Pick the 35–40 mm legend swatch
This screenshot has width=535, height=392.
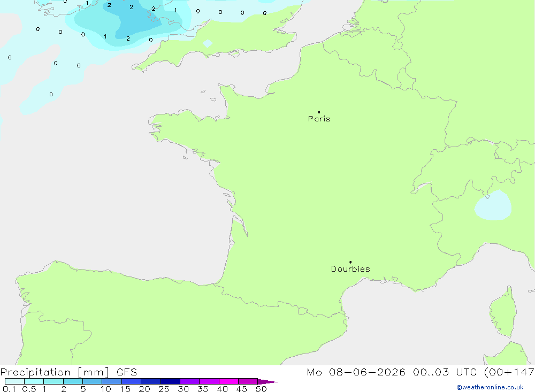coord(209,381)
